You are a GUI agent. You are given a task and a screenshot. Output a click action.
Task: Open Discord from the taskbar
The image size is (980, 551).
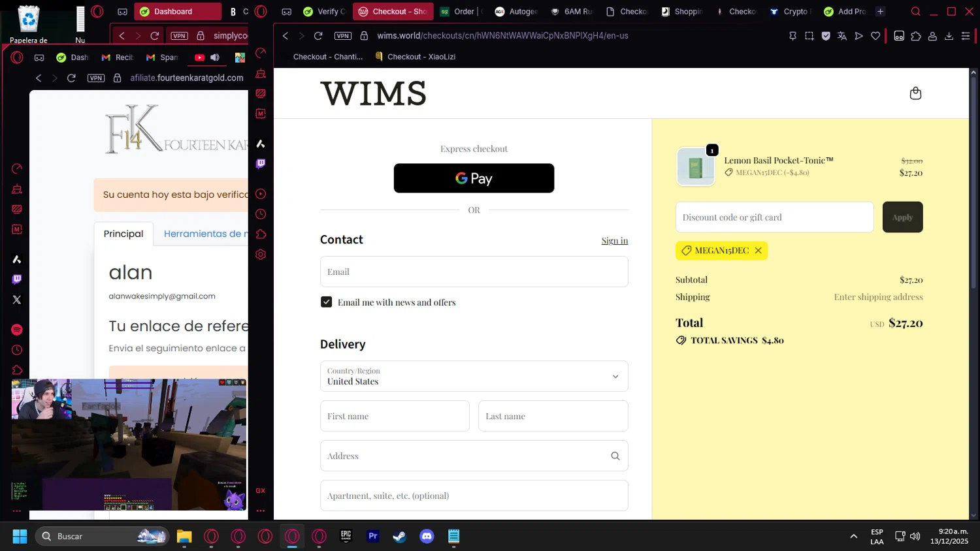pos(427,537)
